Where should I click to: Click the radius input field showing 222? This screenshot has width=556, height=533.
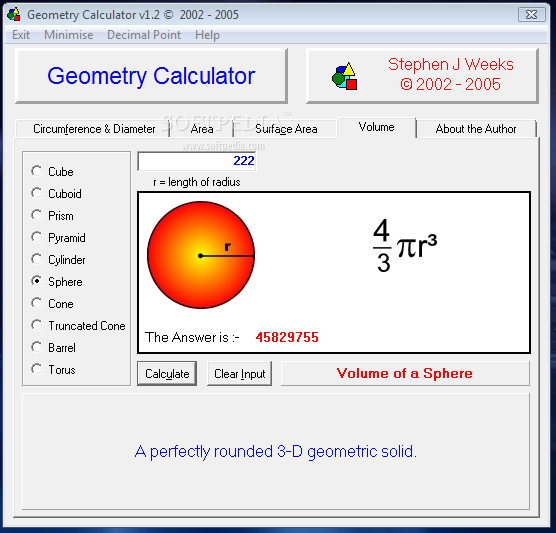click(197, 161)
